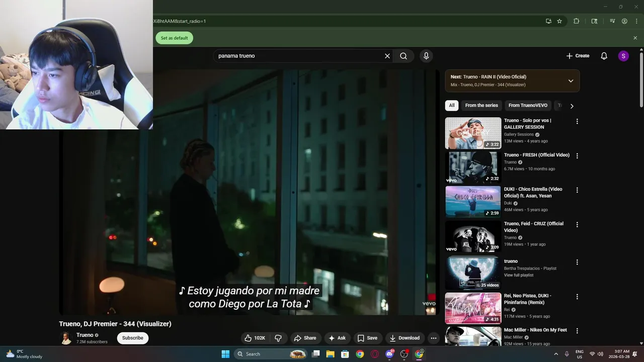644x362 pixels.
Task: Open options for Pininfarina Remix video
Action: (577, 297)
